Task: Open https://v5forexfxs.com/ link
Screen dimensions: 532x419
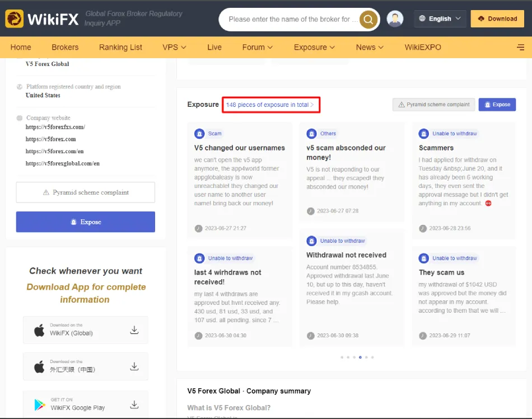Action: pos(55,127)
